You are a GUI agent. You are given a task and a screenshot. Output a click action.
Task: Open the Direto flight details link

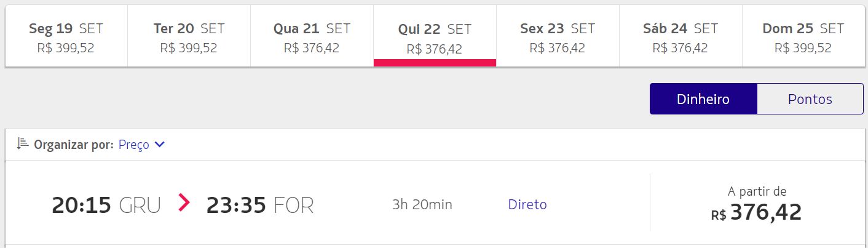527,204
